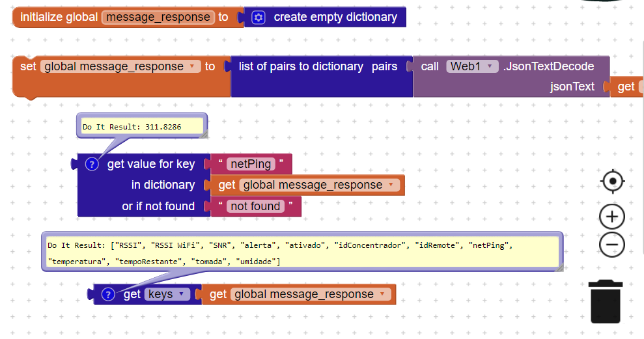The image size is (644, 339).
Task: Zoom in with the plus icon
Action: pyautogui.click(x=612, y=216)
